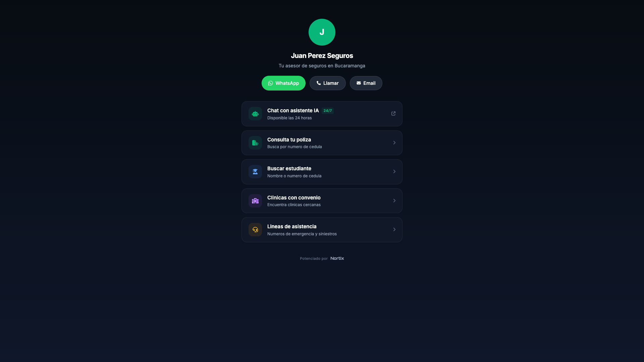Click the green robot assistant icon

(255, 113)
